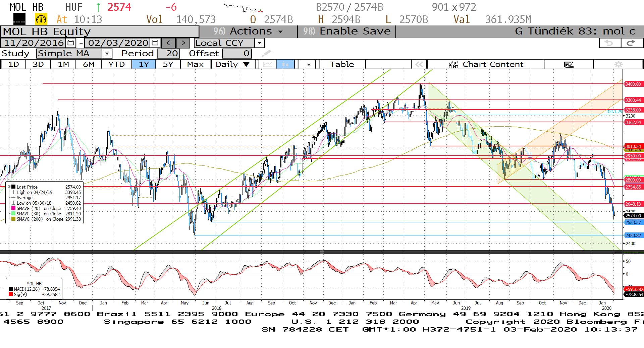This screenshot has height=348, width=644.
Task: Select the 1Y range tab
Action: pyautogui.click(x=144, y=64)
